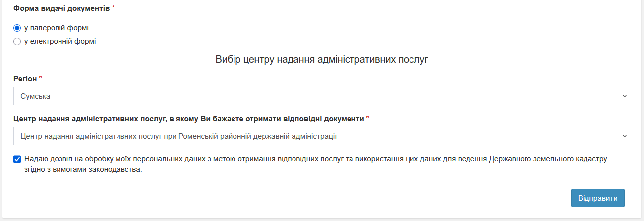The width and height of the screenshot is (644, 221).
Task: Click the "Регіон" field label
Action: [25, 79]
